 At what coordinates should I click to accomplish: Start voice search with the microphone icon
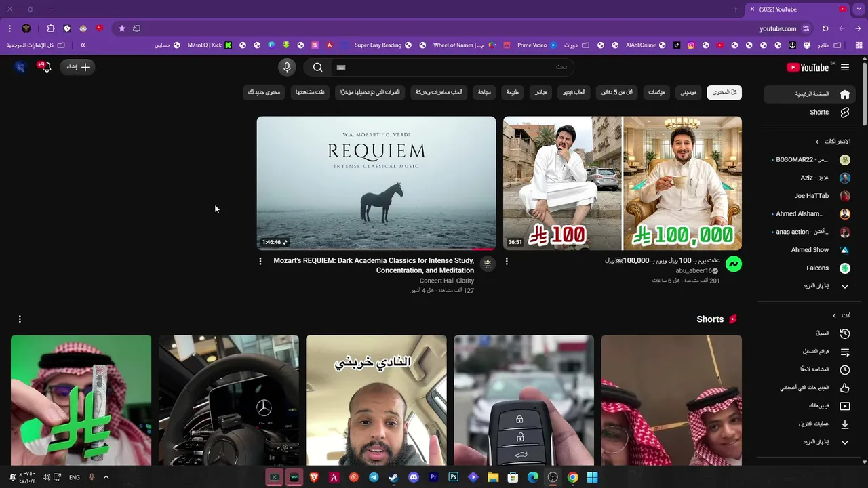pos(287,67)
